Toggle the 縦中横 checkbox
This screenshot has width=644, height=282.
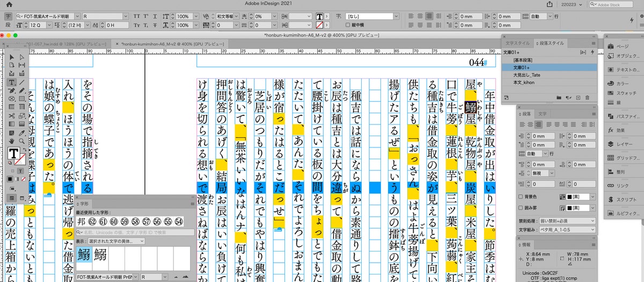point(348,25)
